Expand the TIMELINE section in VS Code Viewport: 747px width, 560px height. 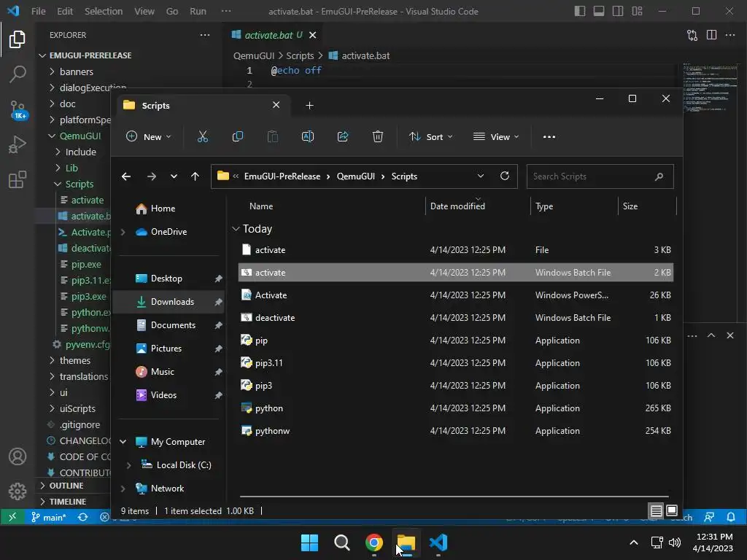[68, 502]
